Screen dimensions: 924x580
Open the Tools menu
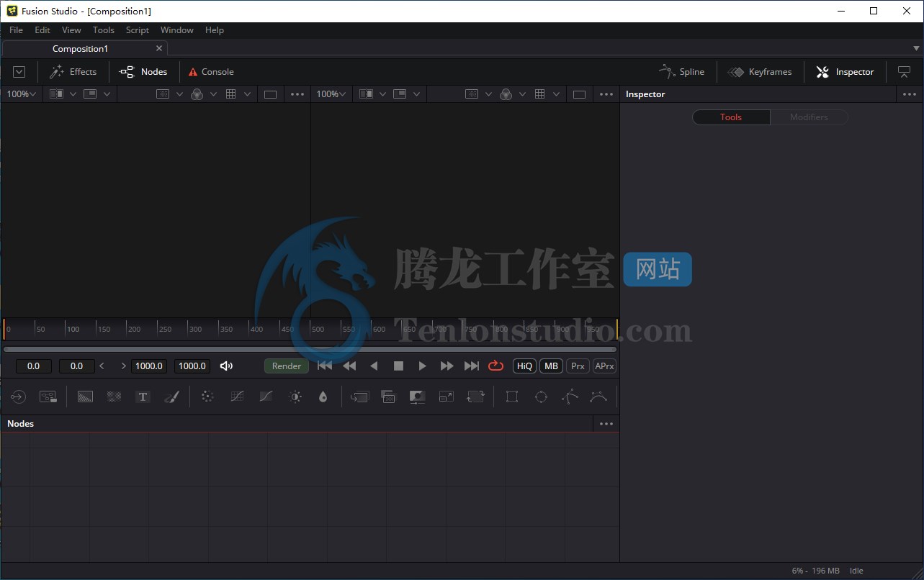coord(104,30)
